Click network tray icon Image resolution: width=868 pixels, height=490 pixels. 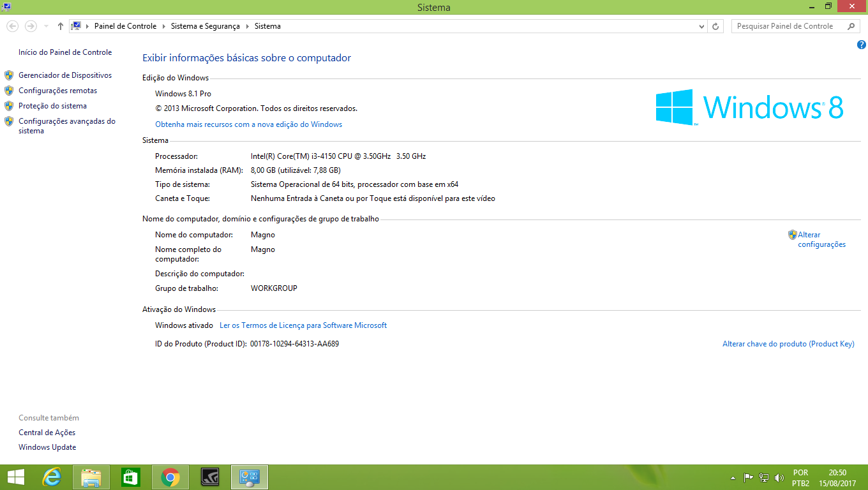click(x=764, y=477)
